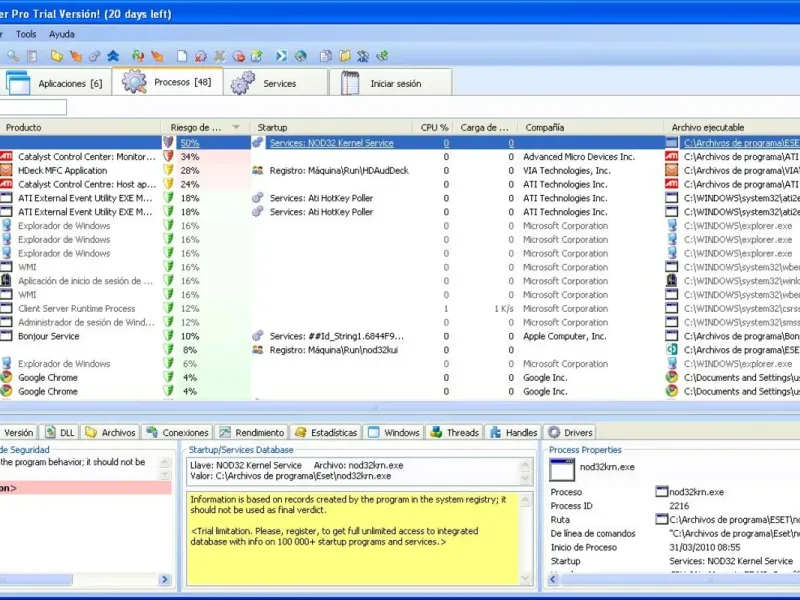Image resolution: width=800 pixels, height=600 pixels.
Task: Click the Bonjour Service executable file icon
Action: tap(672, 336)
